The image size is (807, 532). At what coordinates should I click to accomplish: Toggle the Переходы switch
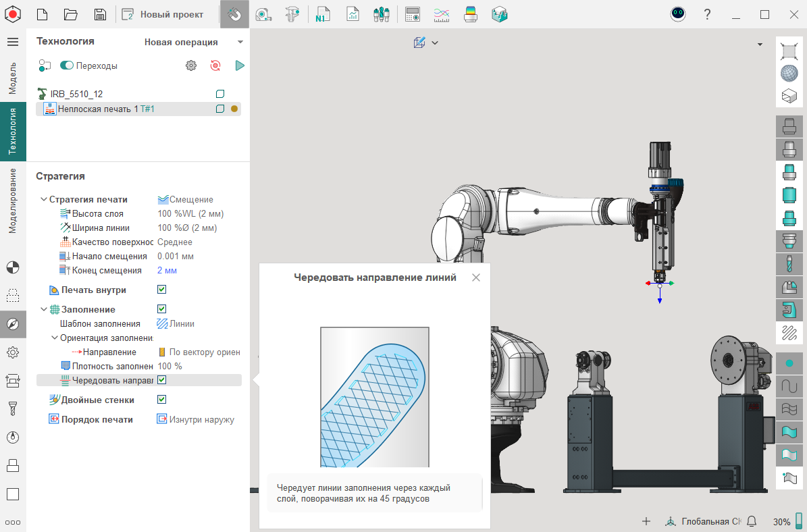point(67,65)
